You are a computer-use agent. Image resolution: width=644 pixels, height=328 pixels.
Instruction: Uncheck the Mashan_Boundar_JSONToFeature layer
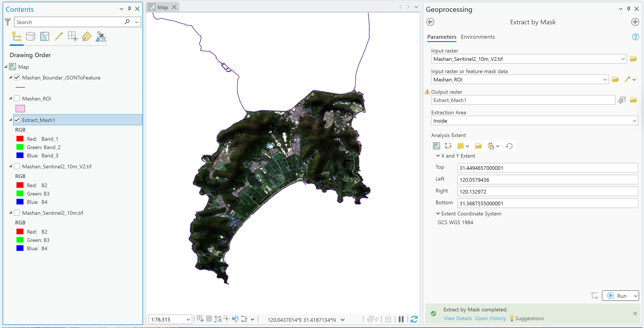(17, 77)
